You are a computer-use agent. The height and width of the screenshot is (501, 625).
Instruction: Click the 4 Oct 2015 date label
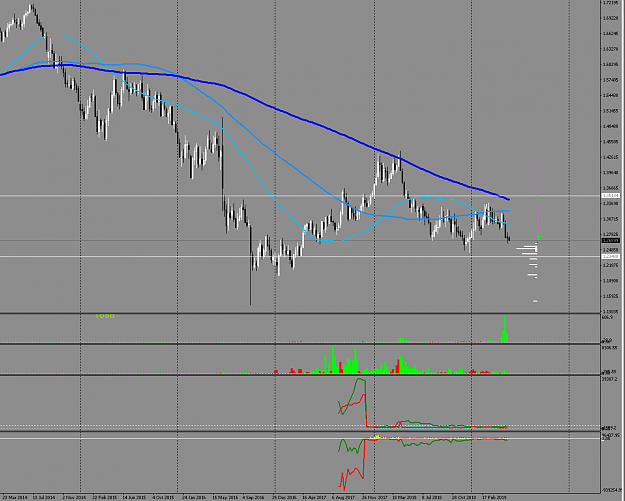(163, 498)
